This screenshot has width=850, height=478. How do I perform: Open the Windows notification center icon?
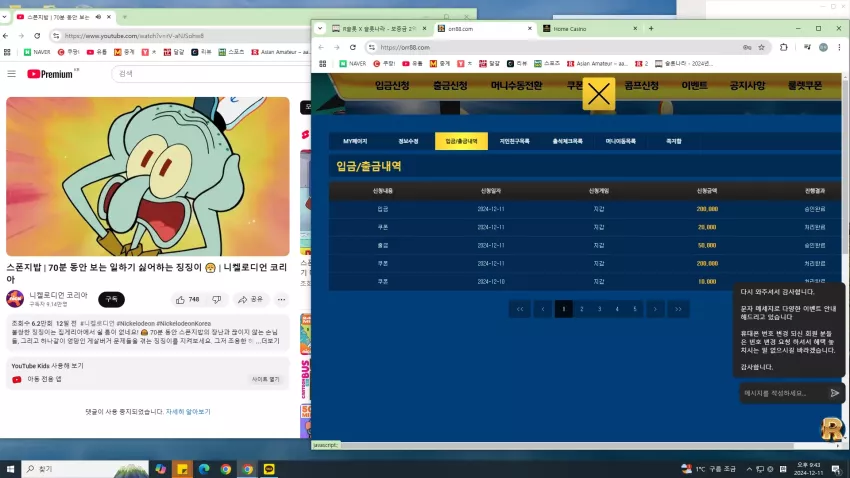click(x=836, y=469)
